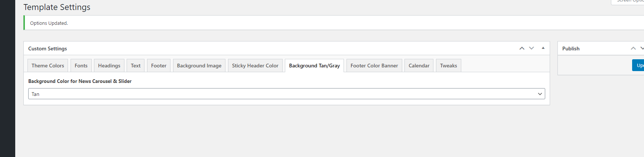
Task: Move Custom Settings panel down
Action: (x=531, y=48)
